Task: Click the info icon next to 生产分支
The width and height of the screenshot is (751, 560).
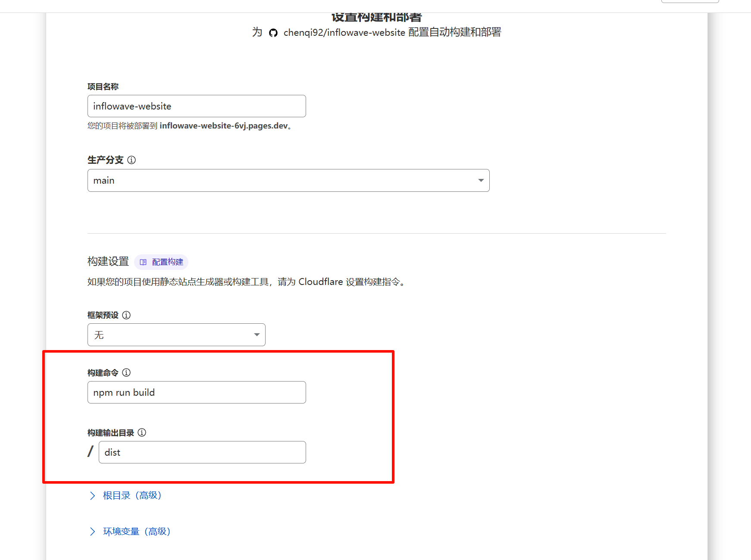Action: click(x=131, y=160)
